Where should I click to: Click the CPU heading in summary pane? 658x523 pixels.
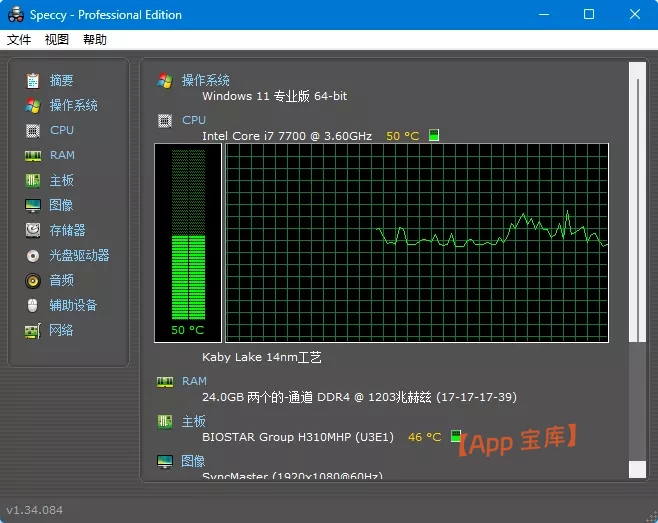click(194, 120)
